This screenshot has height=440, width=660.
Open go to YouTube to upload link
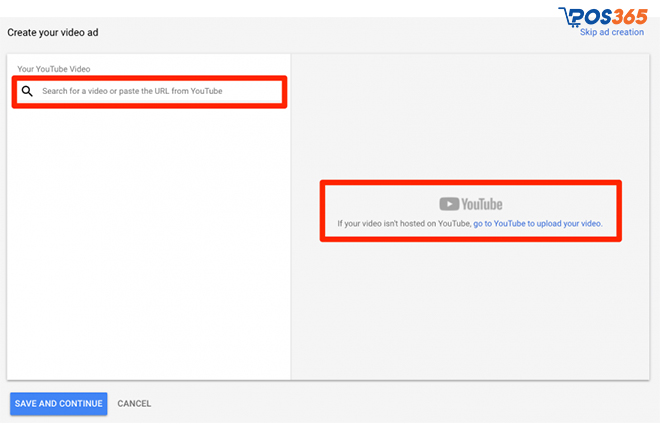[538, 224]
